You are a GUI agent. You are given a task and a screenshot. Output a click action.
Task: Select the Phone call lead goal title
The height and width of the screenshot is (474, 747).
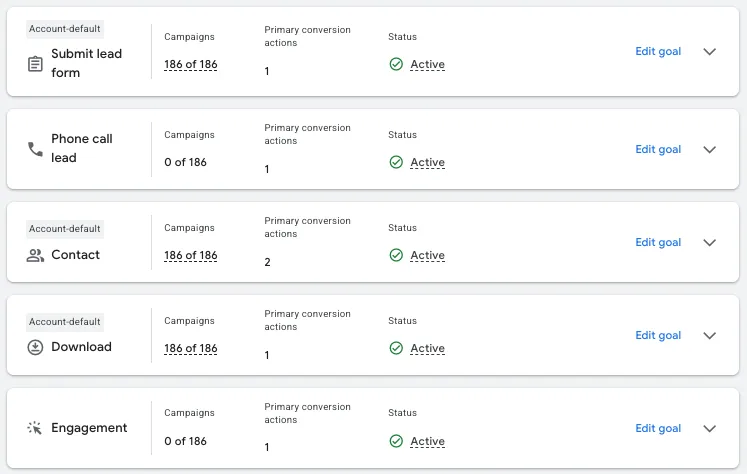click(x=81, y=148)
